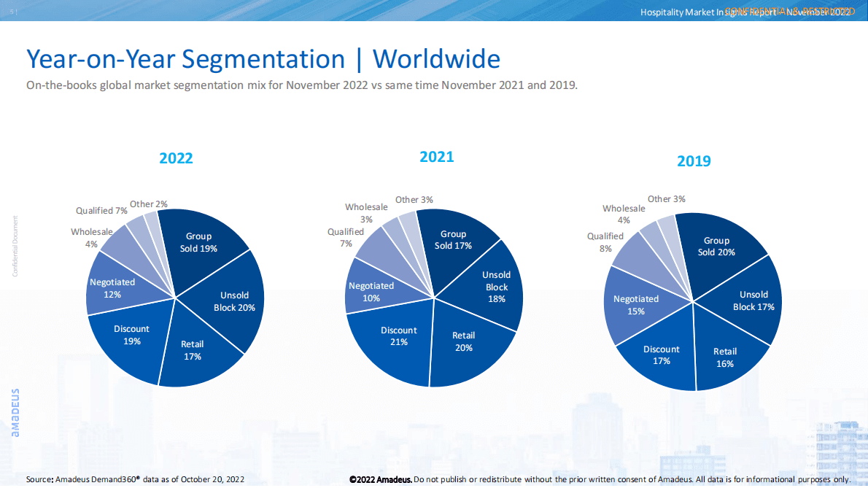Select the Retail 16% slice in 2019 chart
Screen dimensions: 868x488
click(x=724, y=357)
